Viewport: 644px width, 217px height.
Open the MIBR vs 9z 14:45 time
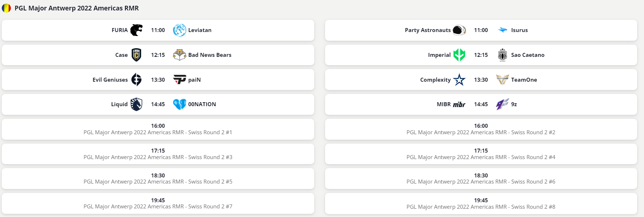tap(481, 104)
